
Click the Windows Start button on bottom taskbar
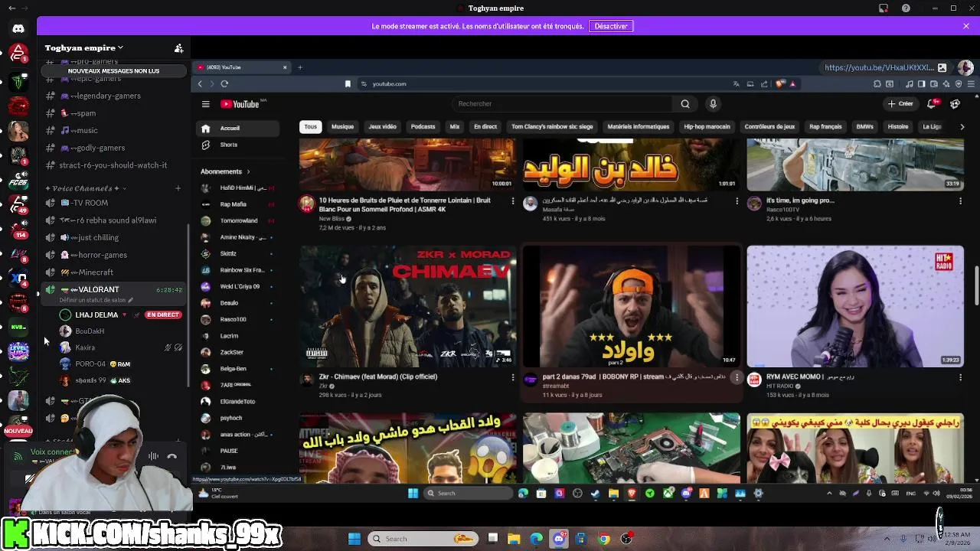click(354, 539)
